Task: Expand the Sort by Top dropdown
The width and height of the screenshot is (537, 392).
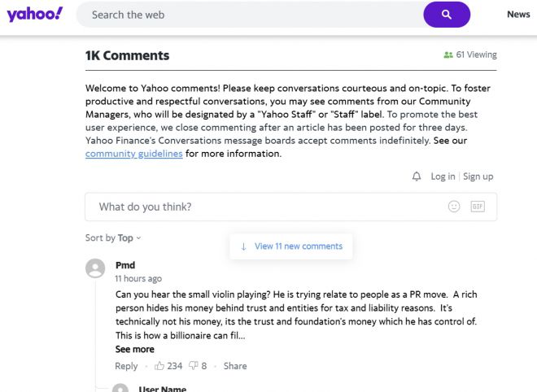Action: point(114,238)
